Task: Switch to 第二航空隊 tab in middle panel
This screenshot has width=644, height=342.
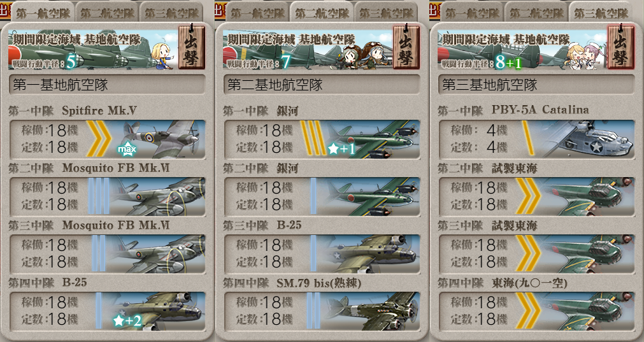Action: click(322, 13)
